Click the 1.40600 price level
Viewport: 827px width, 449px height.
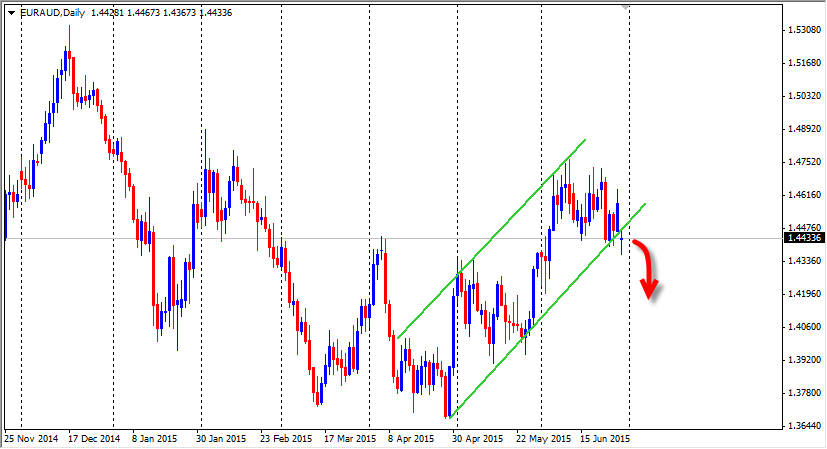[804, 327]
